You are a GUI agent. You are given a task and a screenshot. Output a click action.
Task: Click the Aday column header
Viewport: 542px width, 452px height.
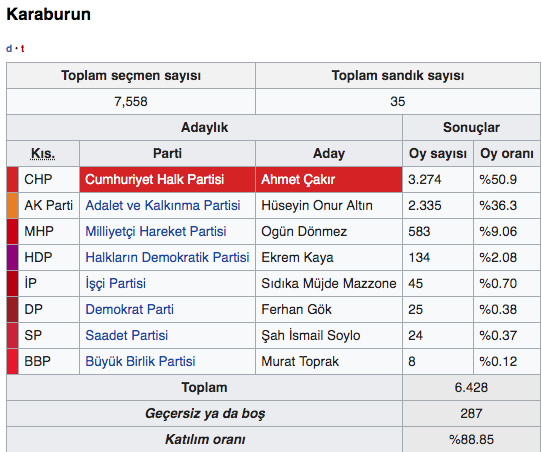click(329, 153)
